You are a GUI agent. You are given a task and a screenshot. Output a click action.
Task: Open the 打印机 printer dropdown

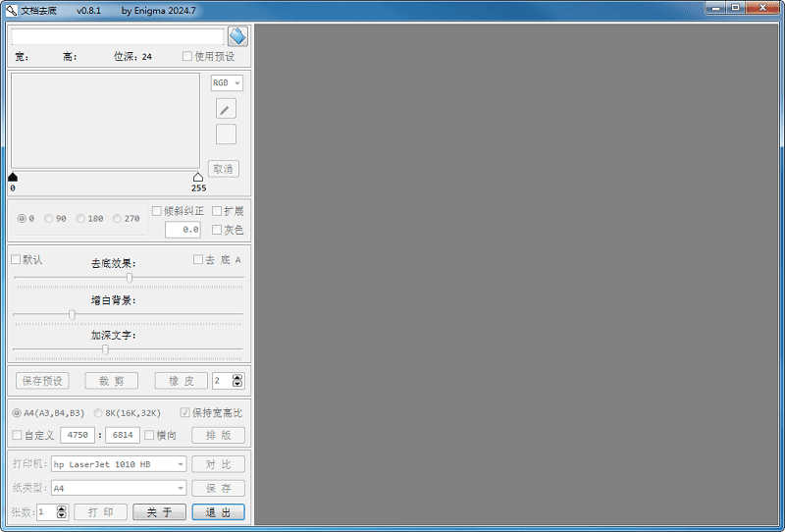[119, 464]
